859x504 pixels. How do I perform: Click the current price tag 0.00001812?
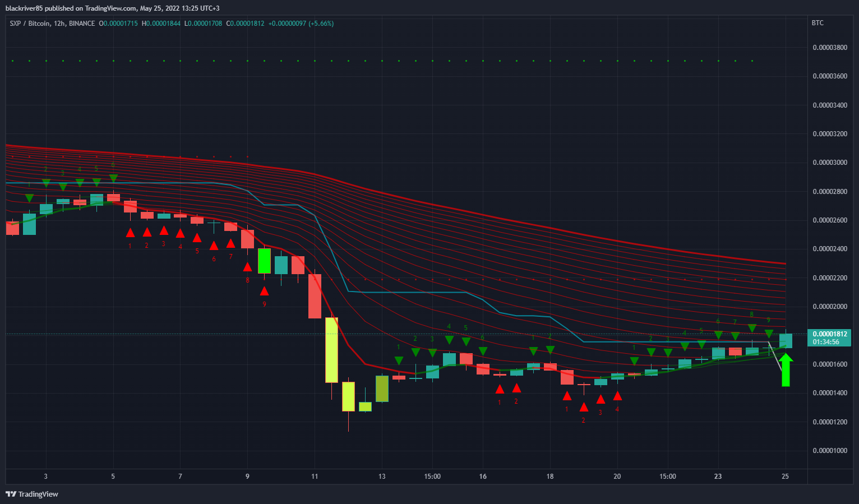[829, 334]
